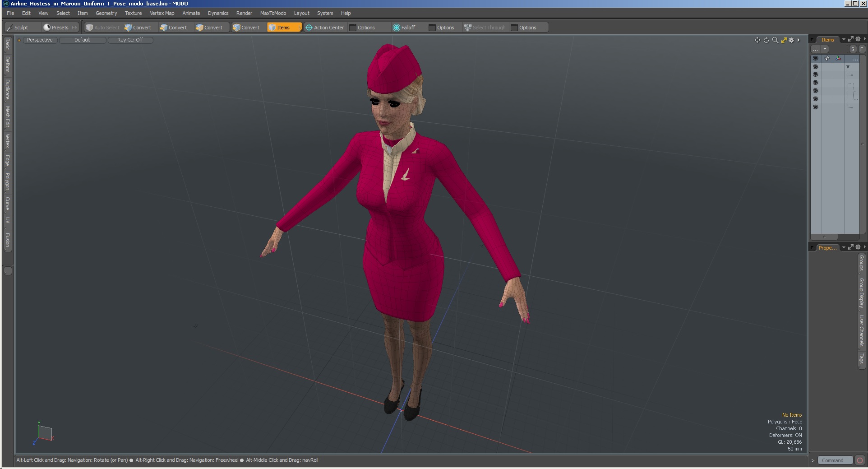Maximize viewport with the yellow arrows icon
Viewport: 868px width, 469px height.
pos(784,40)
